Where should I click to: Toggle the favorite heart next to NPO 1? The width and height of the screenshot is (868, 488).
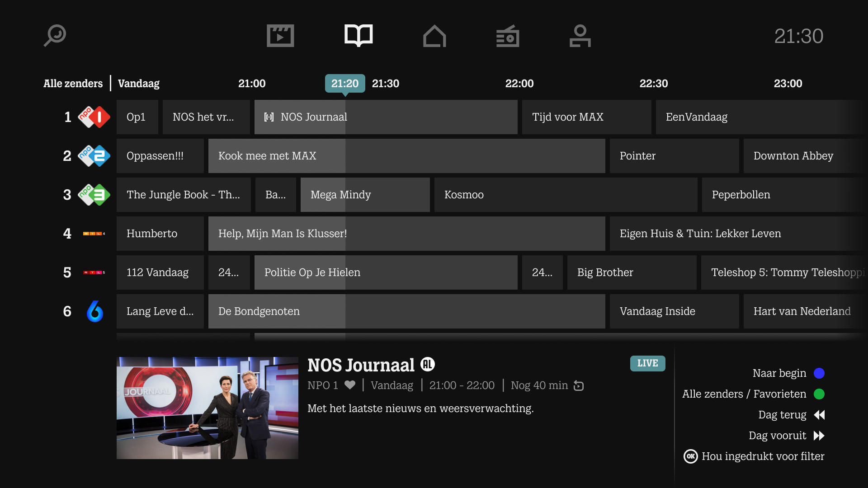(x=350, y=385)
